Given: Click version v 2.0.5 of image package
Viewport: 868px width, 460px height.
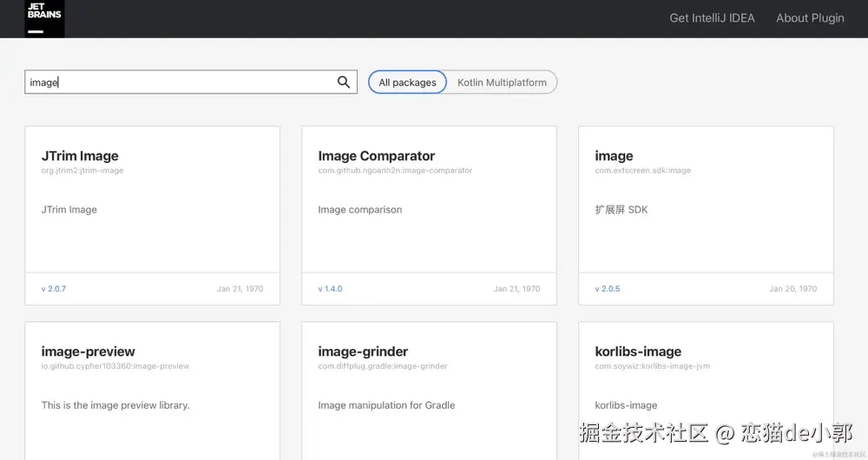Looking at the screenshot, I should click(x=608, y=289).
